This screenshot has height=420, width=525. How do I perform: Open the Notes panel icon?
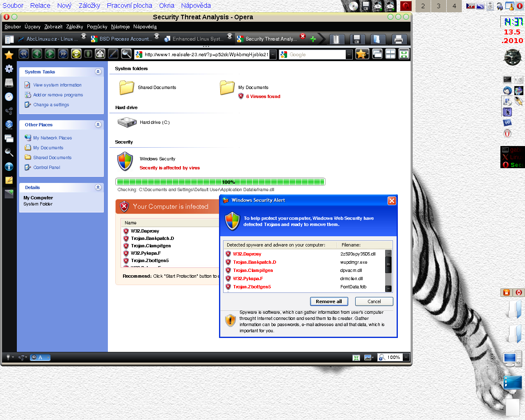[9, 180]
